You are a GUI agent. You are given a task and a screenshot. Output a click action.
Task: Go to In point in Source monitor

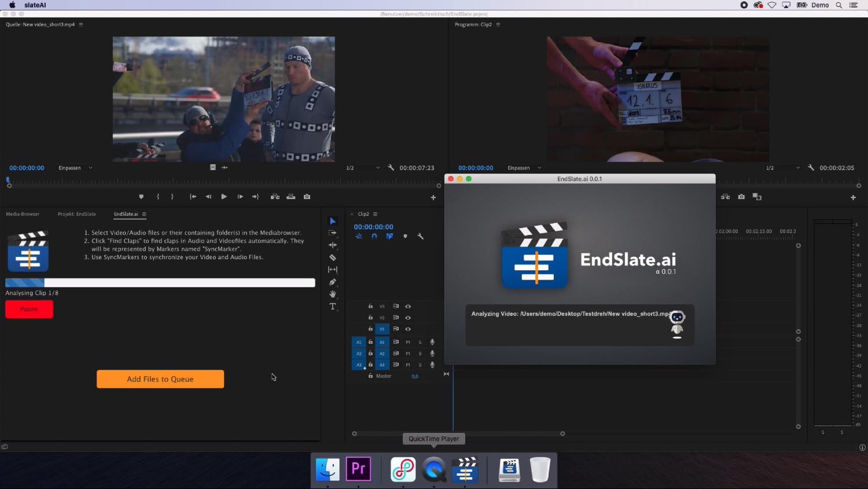193,197
